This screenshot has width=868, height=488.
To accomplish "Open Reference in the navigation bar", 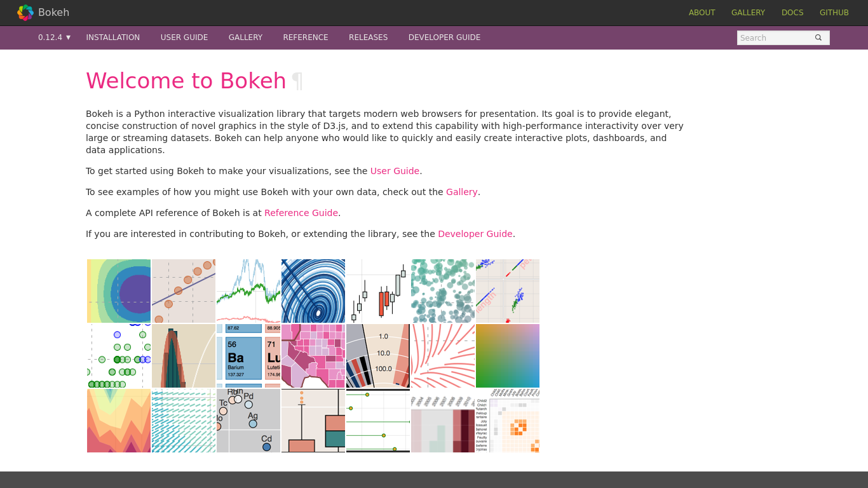I will pyautogui.click(x=306, y=37).
